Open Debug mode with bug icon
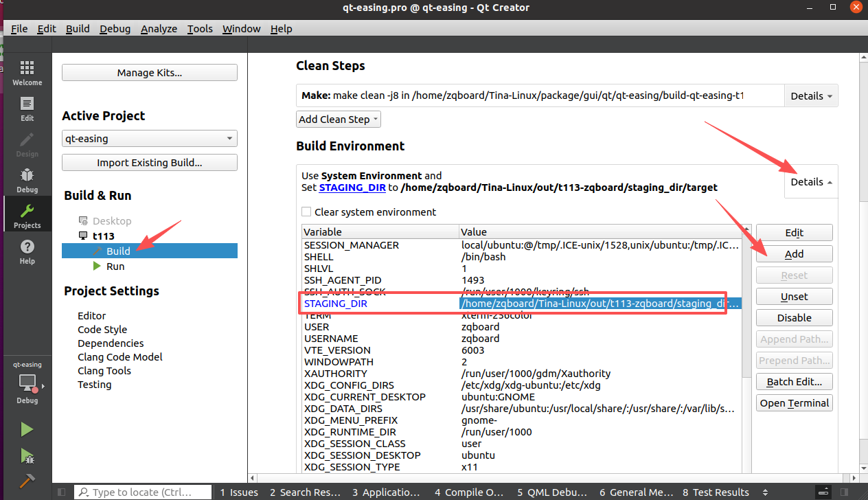 [x=27, y=180]
